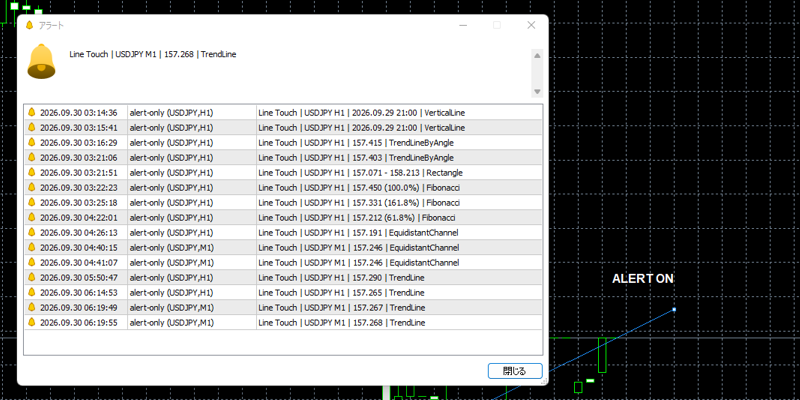Select the H1 157.191 EquidistantChannel message
Screen dimensions: 800x400
point(358,233)
